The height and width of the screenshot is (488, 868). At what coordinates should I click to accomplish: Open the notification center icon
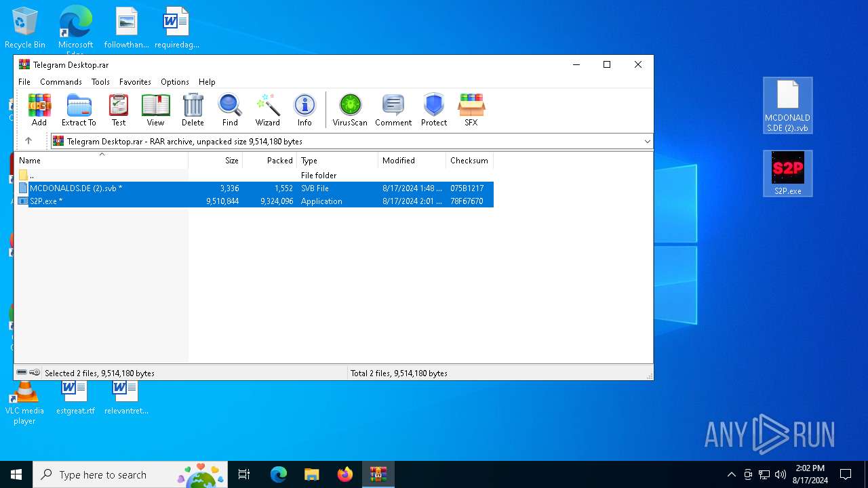(846, 474)
